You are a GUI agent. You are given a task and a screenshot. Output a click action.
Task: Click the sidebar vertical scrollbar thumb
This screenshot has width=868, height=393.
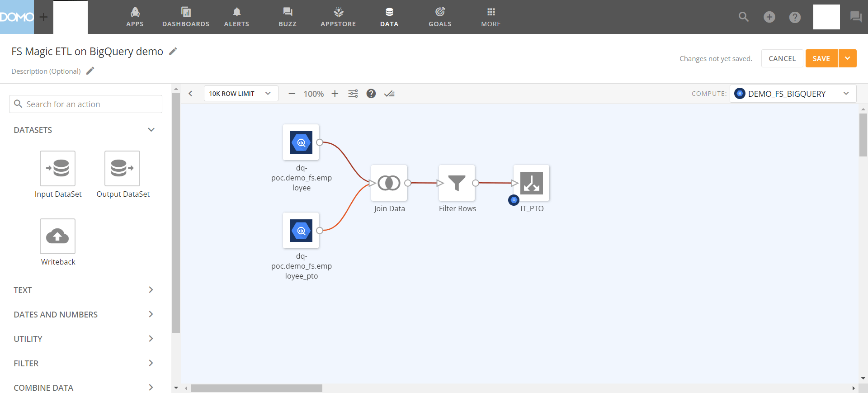176,213
